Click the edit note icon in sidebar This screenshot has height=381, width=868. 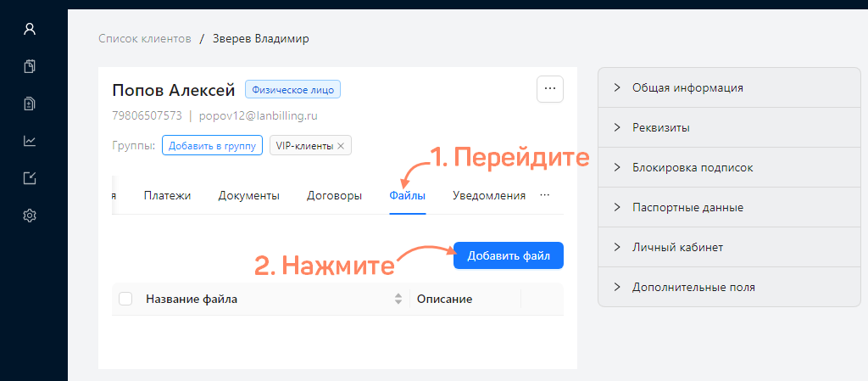click(30, 178)
